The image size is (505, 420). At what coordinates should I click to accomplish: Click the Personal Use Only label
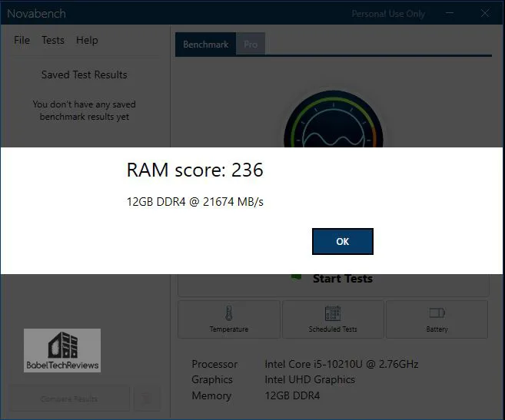coord(388,14)
